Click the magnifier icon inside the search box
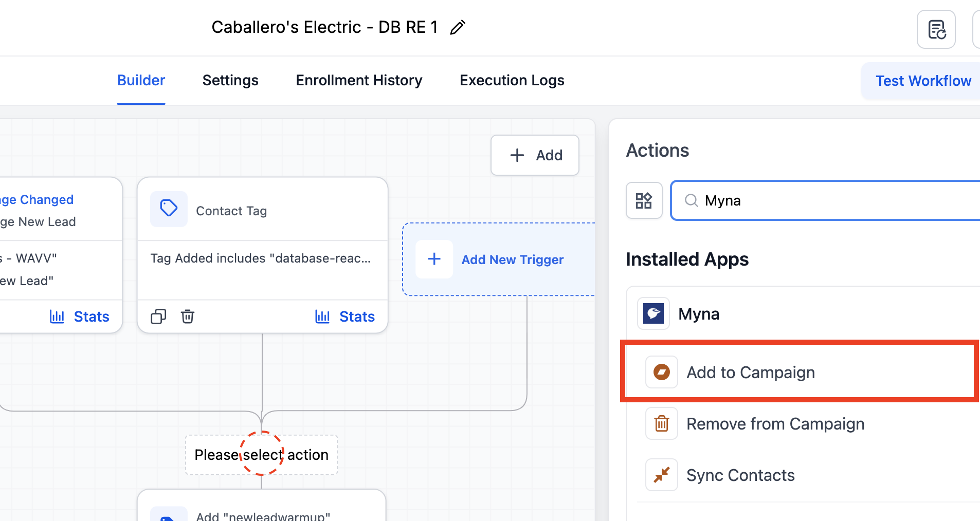The image size is (980, 521). coord(691,200)
